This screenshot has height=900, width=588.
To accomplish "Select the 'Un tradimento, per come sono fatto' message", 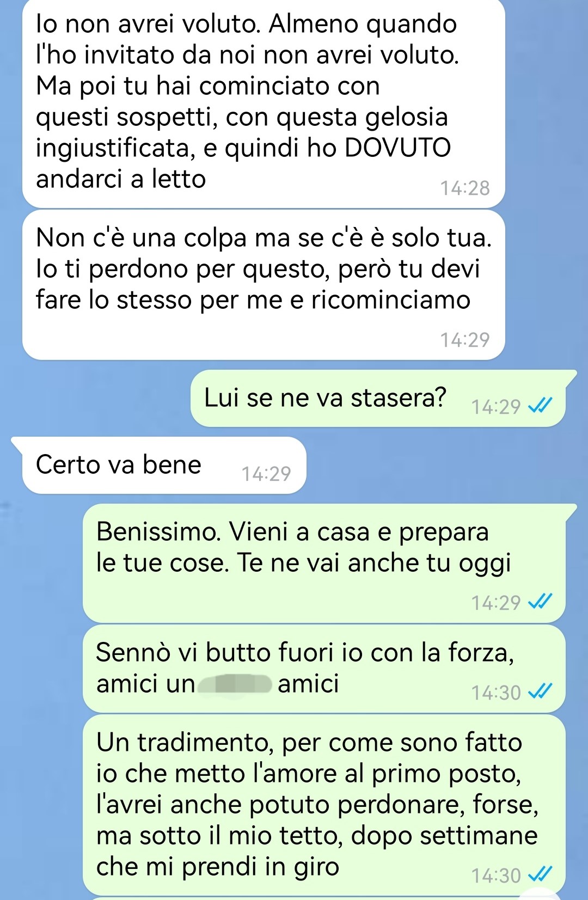I will (324, 805).
